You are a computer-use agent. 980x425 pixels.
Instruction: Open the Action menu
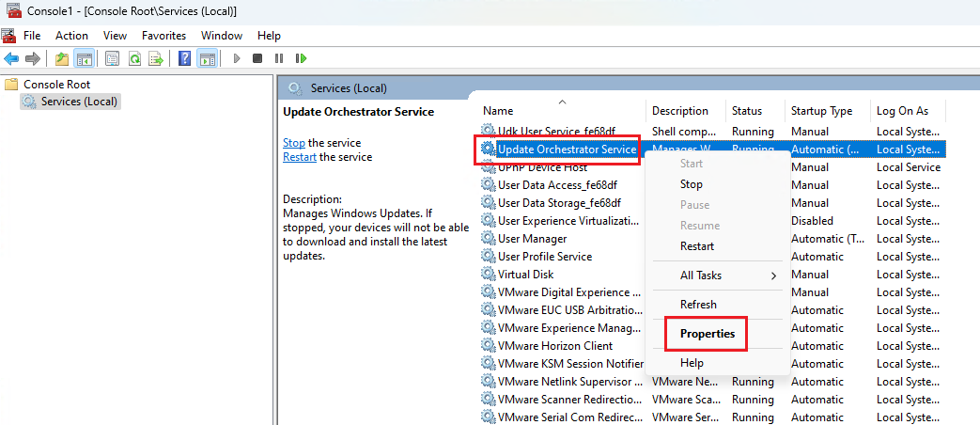(71, 36)
